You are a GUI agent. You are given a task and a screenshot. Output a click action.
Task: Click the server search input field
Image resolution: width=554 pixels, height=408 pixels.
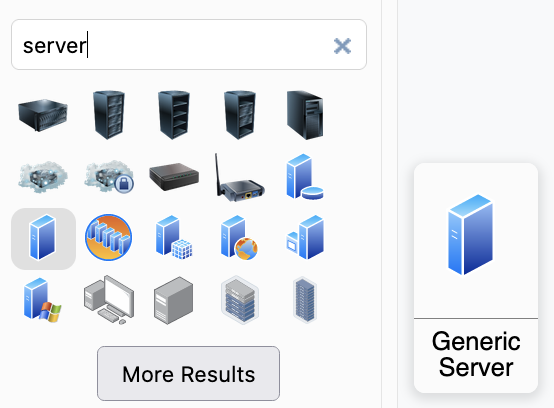(189, 45)
